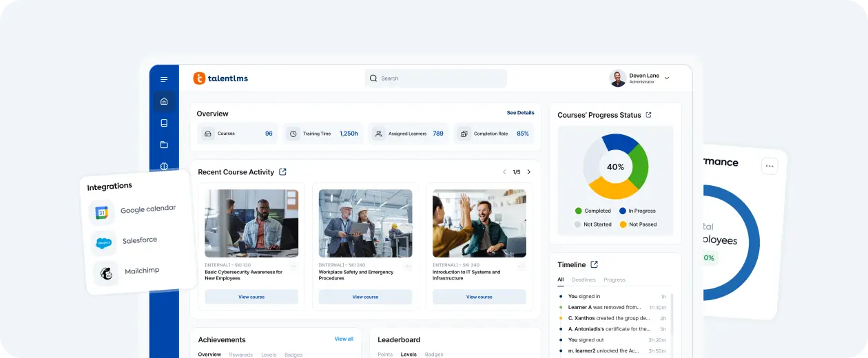Open the Home icon in sidebar
Screen dimensions: 868x358
point(164,102)
